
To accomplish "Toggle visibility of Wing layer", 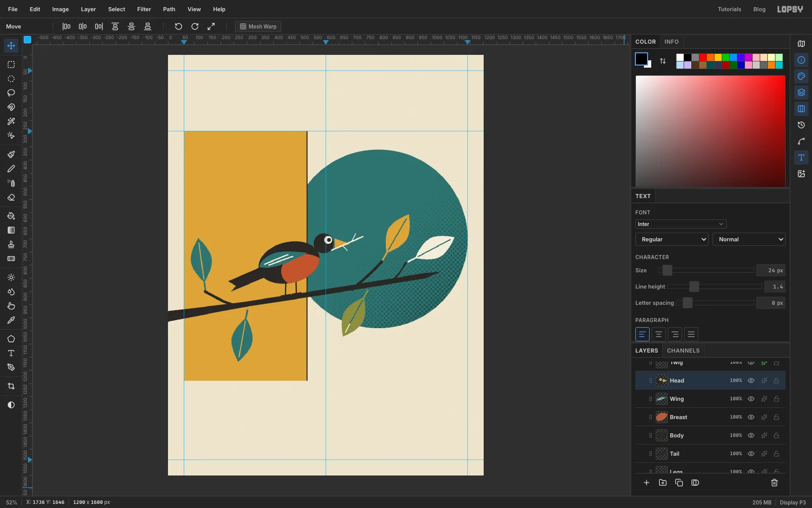I will pos(751,399).
